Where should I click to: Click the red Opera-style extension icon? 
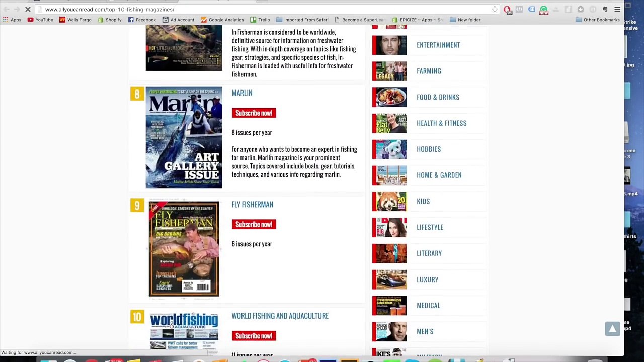[x=507, y=9]
